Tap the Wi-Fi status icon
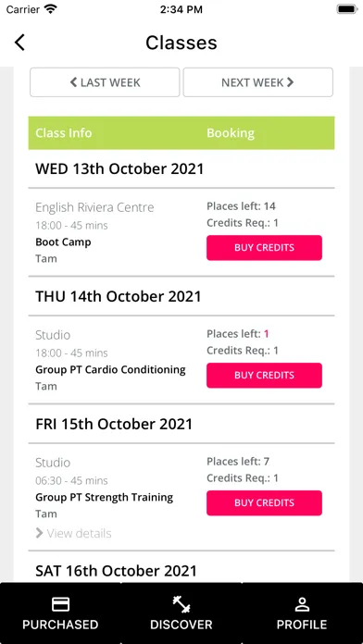This screenshot has height=644, width=363. pyautogui.click(x=51, y=9)
